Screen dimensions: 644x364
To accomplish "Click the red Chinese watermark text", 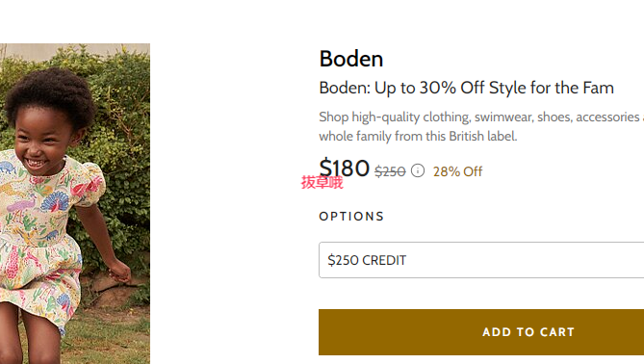I will point(322,182).
